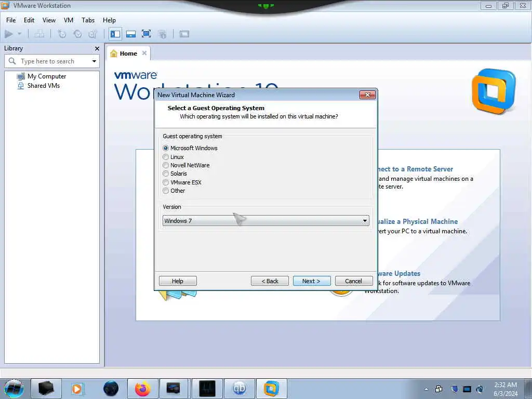Click the network icon in system tray
This screenshot has width=532, height=399.
[x=467, y=389]
